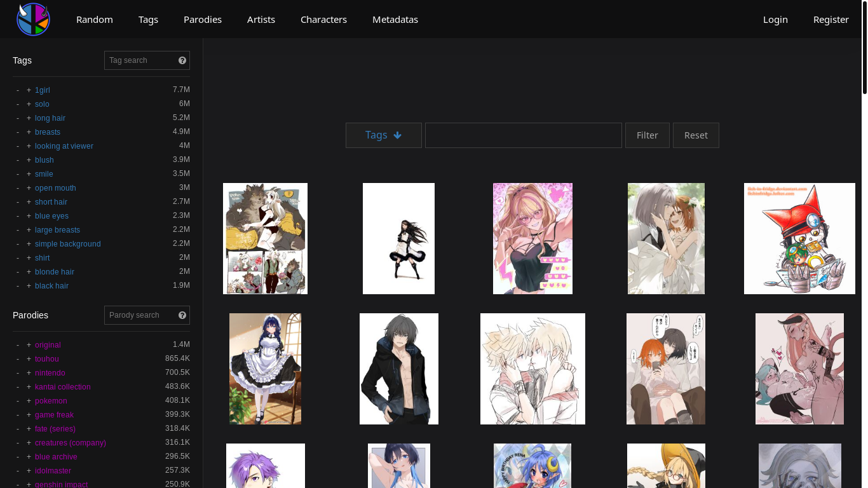The height and width of the screenshot is (488, 868).
Task: Open the breasts tag link
Action: click(48, 132)
